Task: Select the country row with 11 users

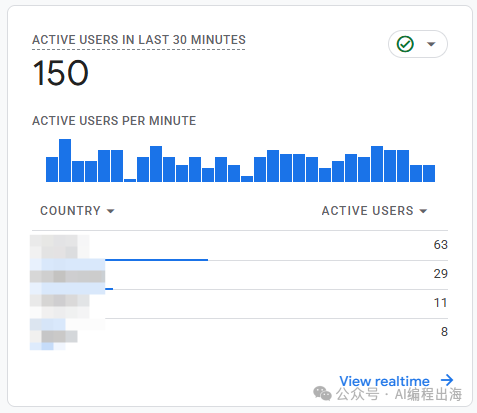Action: (240, 304)
